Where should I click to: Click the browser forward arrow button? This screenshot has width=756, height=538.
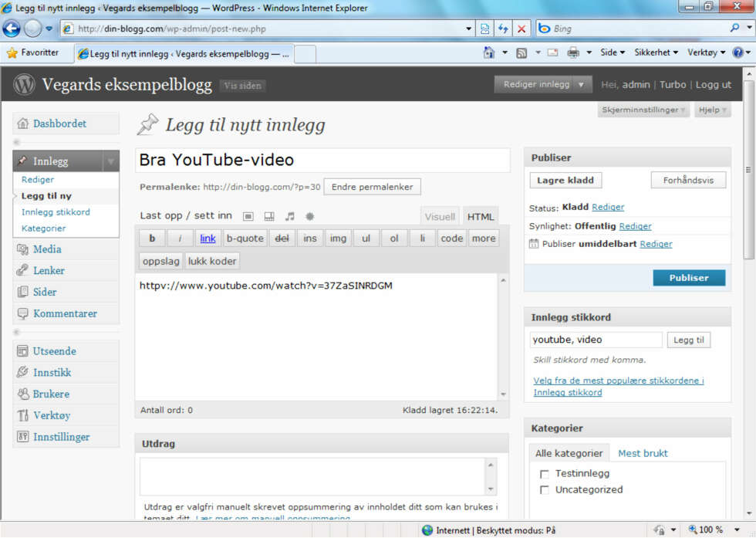pos(32,29)
